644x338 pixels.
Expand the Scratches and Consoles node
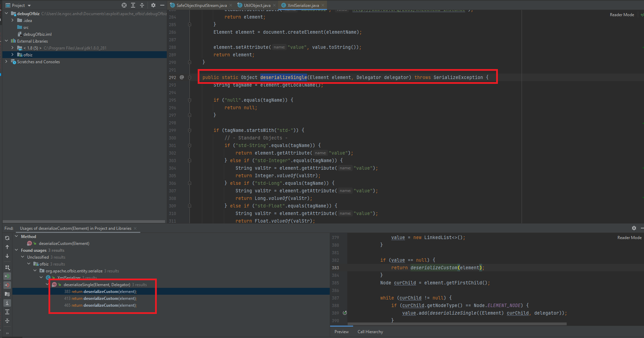click(x=6, y=62)
